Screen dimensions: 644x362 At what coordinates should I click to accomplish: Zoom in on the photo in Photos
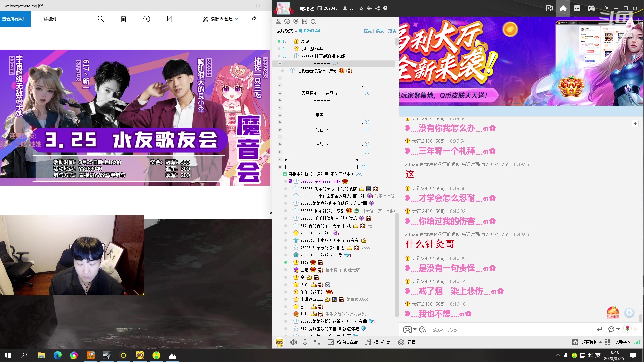[101, 19]
